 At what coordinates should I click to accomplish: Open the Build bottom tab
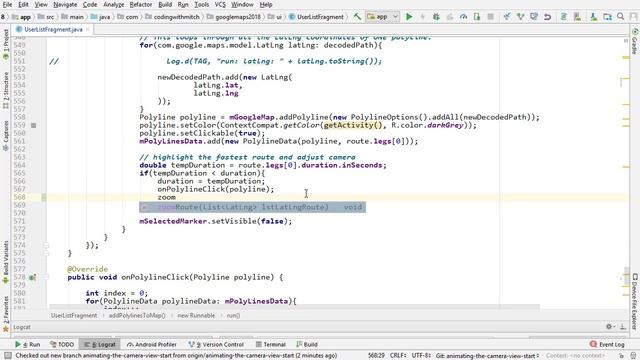[x=307, y=344]
